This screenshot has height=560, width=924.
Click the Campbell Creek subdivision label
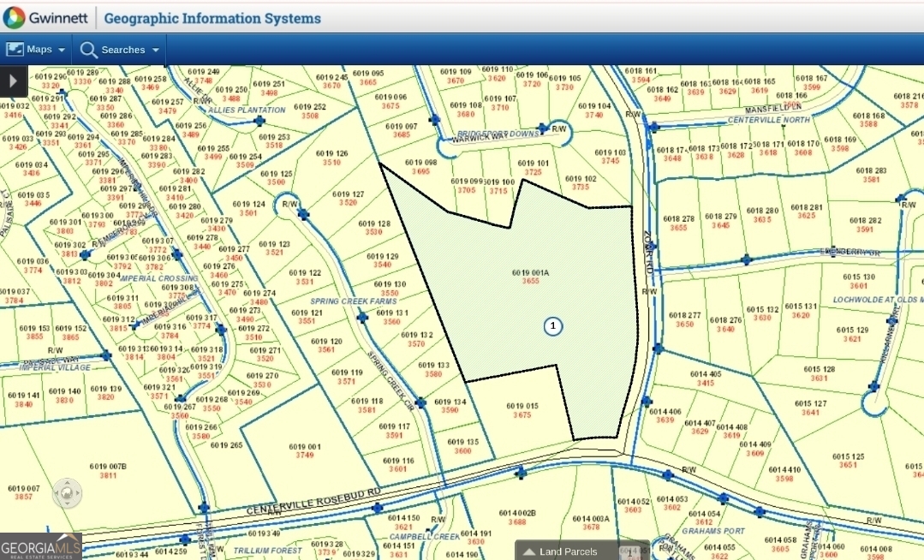click(424, 537)
